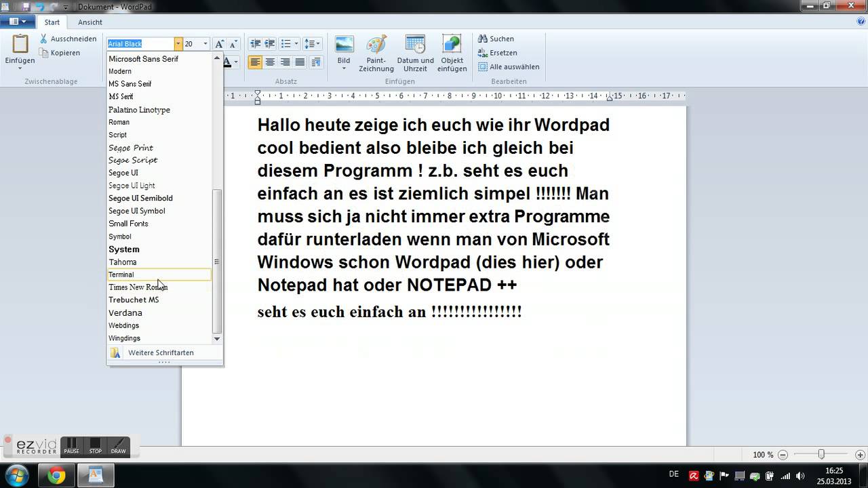This screenshot has width=868, height=488.
Task: Click the font list scrollbar thumb
Action: click(x=217, y=261)
